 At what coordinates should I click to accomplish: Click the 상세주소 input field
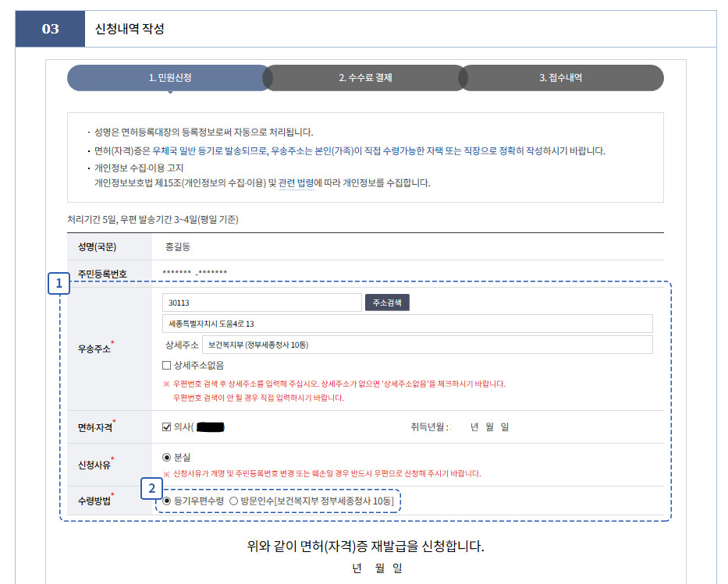pyautogui.click(x=427, y=345)
